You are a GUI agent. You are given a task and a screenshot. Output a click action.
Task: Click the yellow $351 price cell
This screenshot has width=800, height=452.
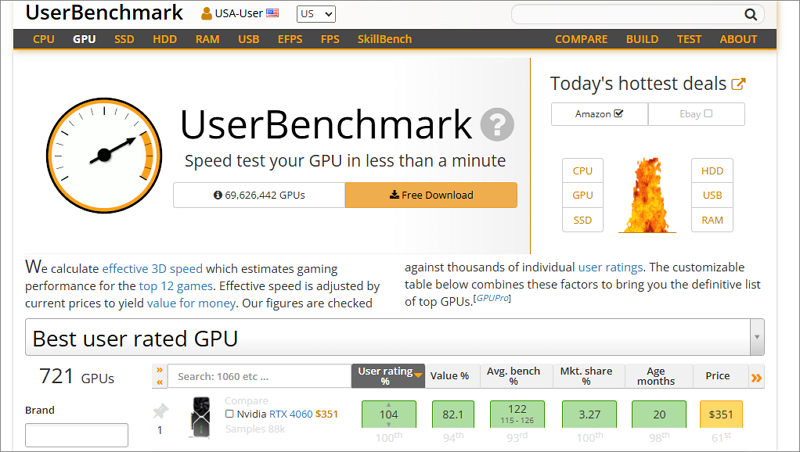click(x=721, y=414)
